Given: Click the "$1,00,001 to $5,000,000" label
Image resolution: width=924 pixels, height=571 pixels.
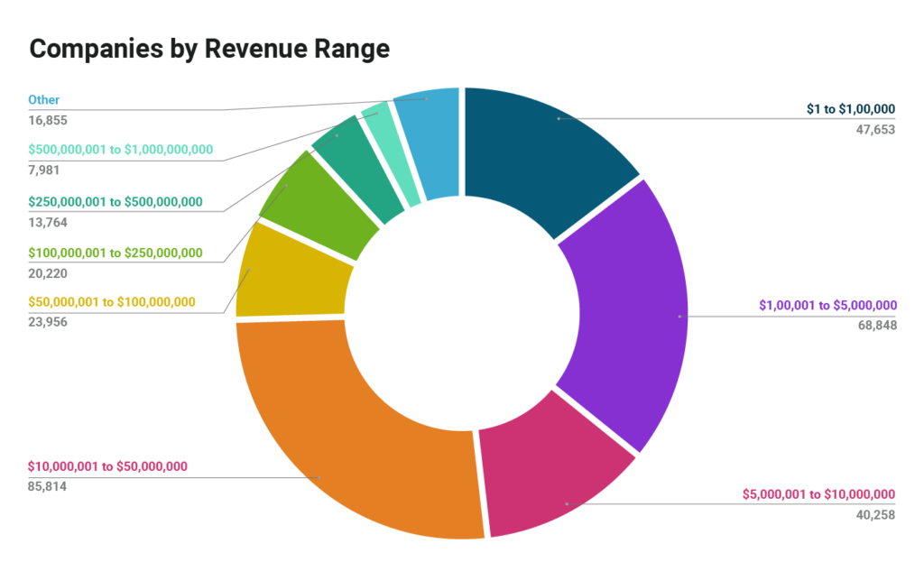Looking at the screenshot, I should [x=827, y=305].
